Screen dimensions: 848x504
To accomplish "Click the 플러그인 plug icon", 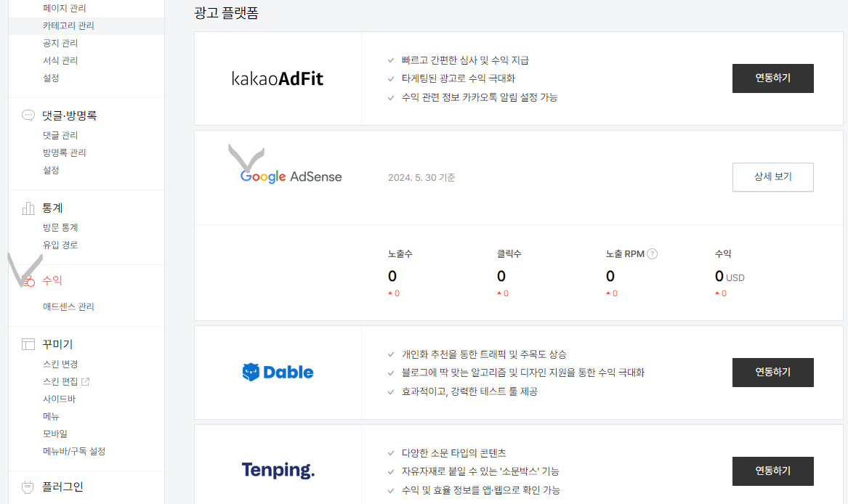I will coord(28,487).
